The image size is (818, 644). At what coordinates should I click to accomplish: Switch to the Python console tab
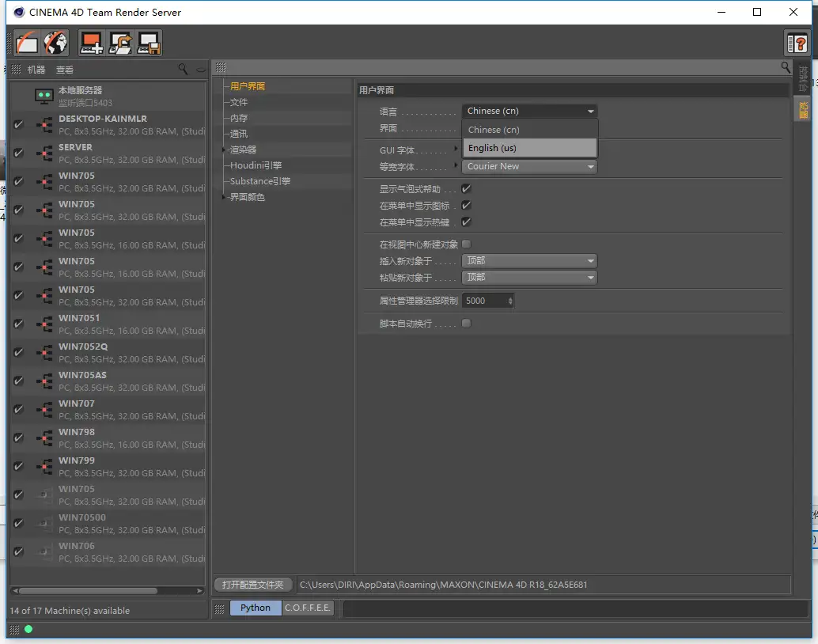click(x=256, y=608)
